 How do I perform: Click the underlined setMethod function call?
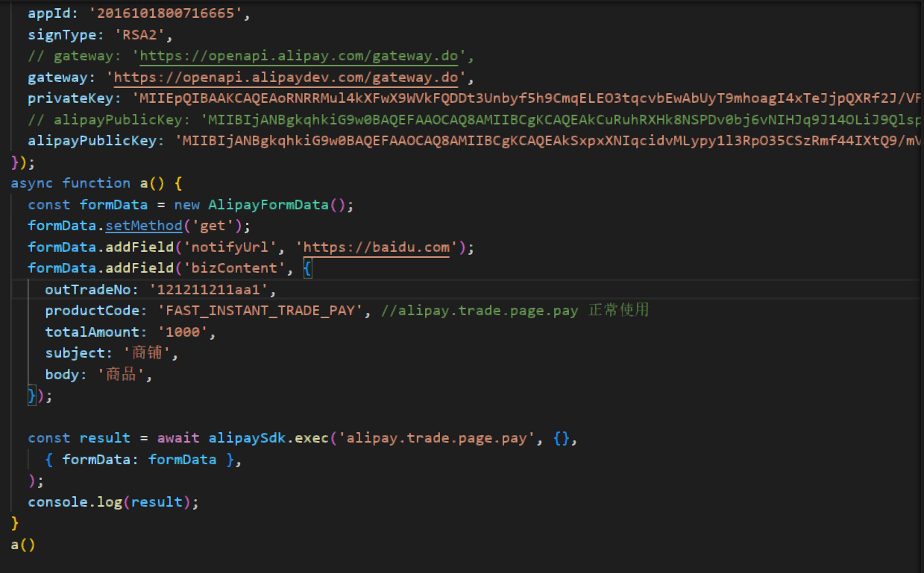click(144, 225)
